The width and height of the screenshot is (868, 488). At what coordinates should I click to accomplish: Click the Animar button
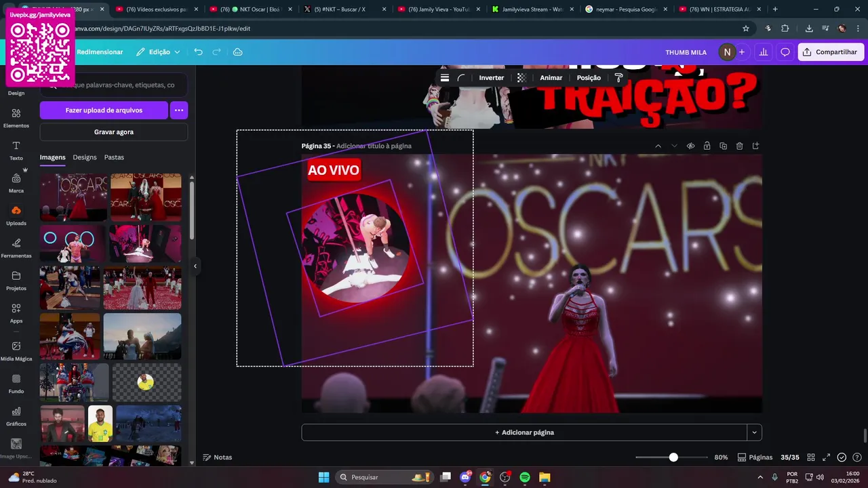point(551,78)
